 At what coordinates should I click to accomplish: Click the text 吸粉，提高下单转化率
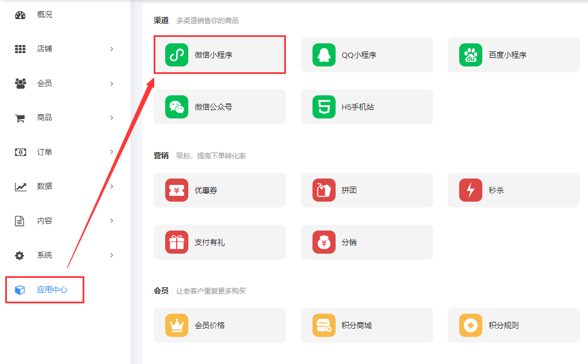click(x=211, y=156)
